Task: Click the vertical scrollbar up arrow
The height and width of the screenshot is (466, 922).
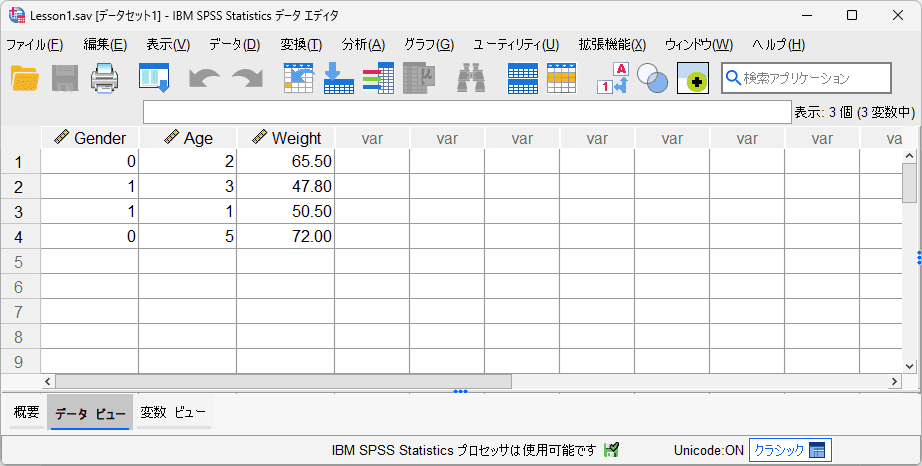Action: point(909,156)
